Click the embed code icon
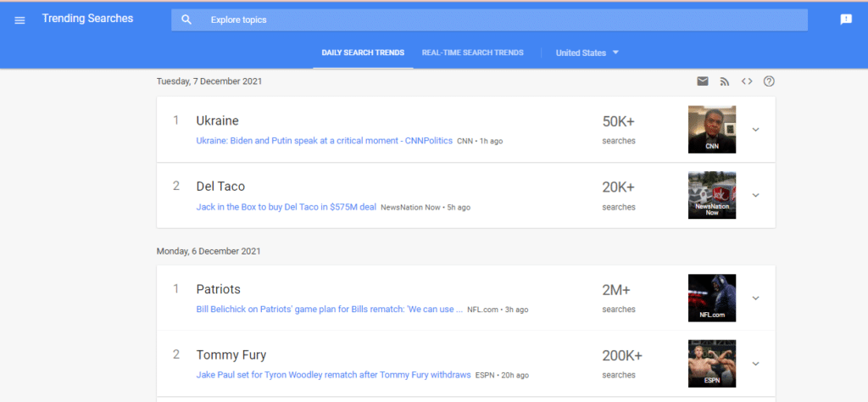Screen dimensions: 868x402 pos(747,81)
